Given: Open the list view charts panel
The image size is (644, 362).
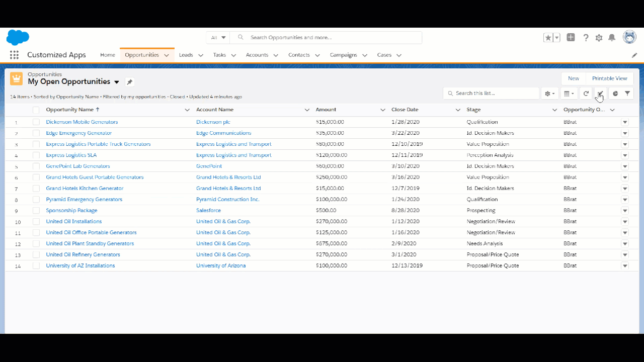Looking at the screenshot, I should [x=615, y=93].
